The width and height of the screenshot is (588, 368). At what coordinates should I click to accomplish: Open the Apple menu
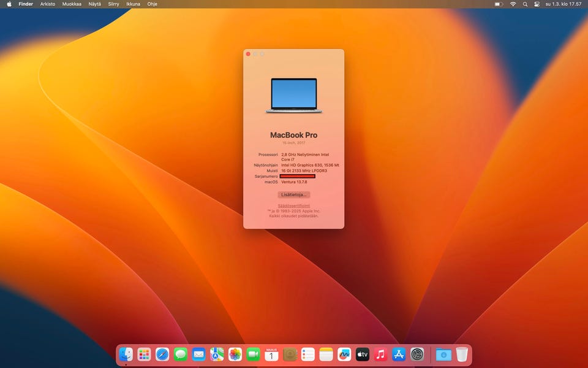9,4
